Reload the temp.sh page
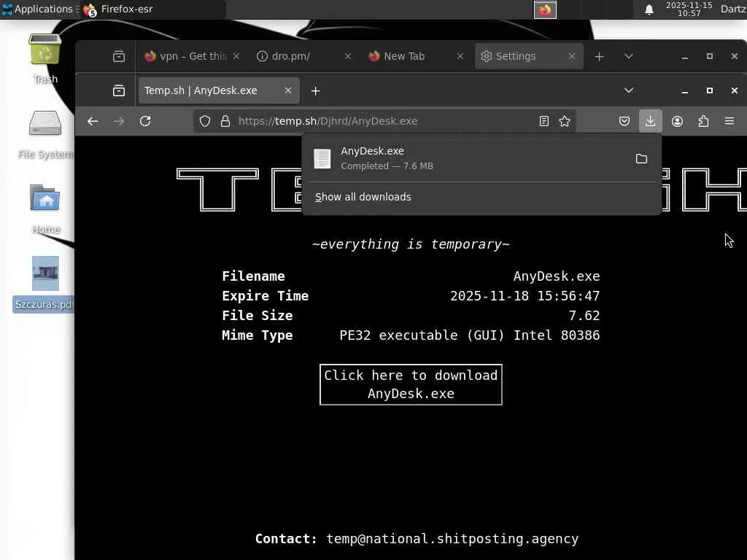The height and width of the screenshot is (560, 747). tap(145, 121)
